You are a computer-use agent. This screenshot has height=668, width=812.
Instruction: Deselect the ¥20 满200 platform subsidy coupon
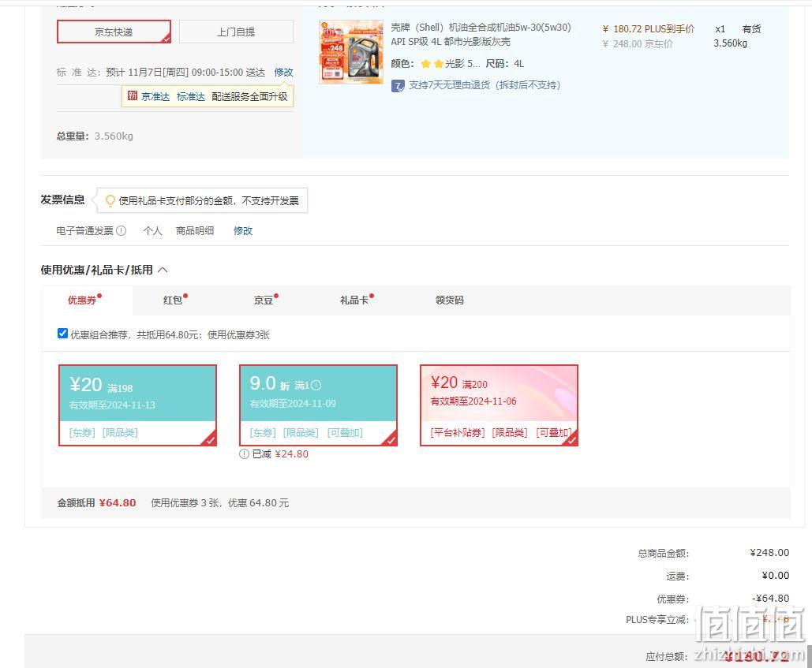coord(500,405)
